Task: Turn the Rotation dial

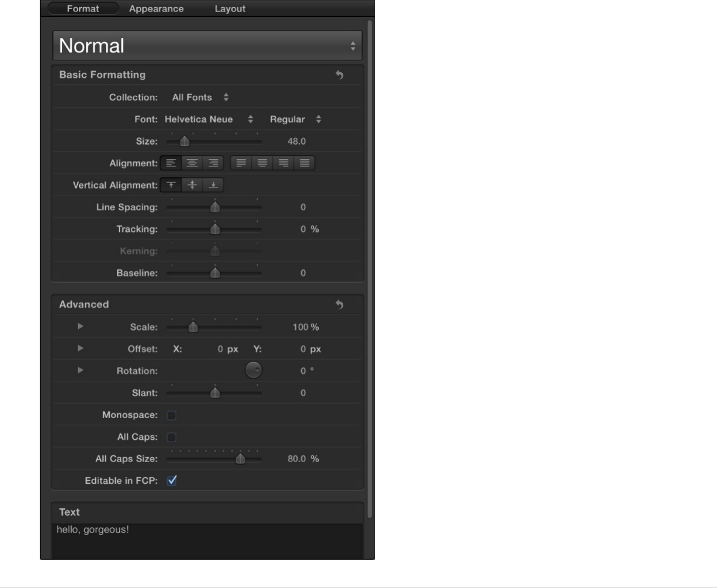Action: pyautogui.click(x=253, y=370)
